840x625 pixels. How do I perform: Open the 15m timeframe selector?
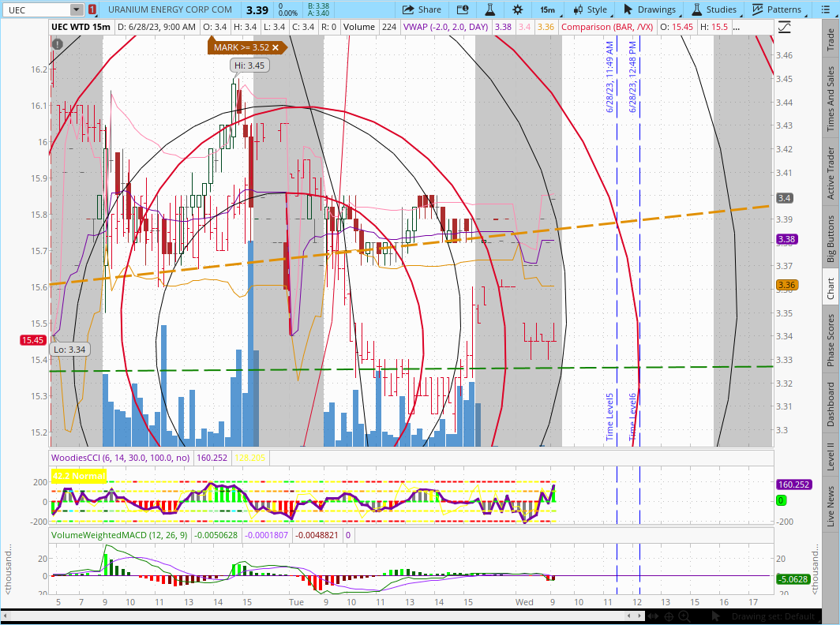coord(547,9)
